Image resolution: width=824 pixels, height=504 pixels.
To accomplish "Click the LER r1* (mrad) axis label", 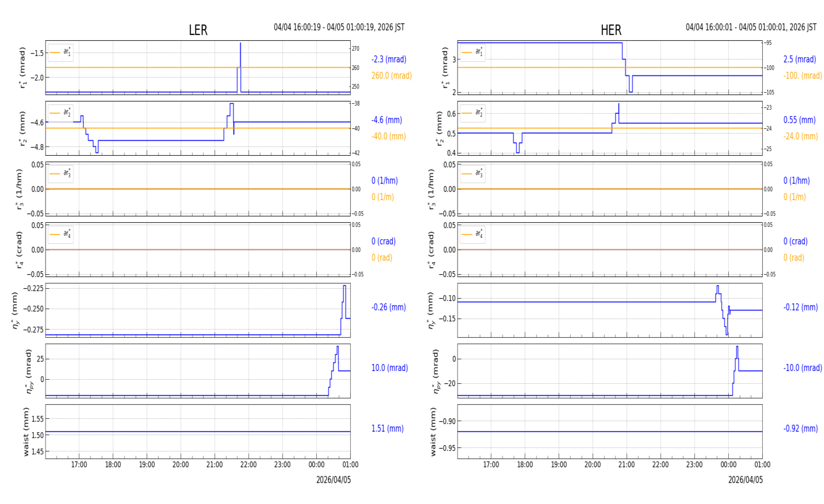I will (23, 68).
